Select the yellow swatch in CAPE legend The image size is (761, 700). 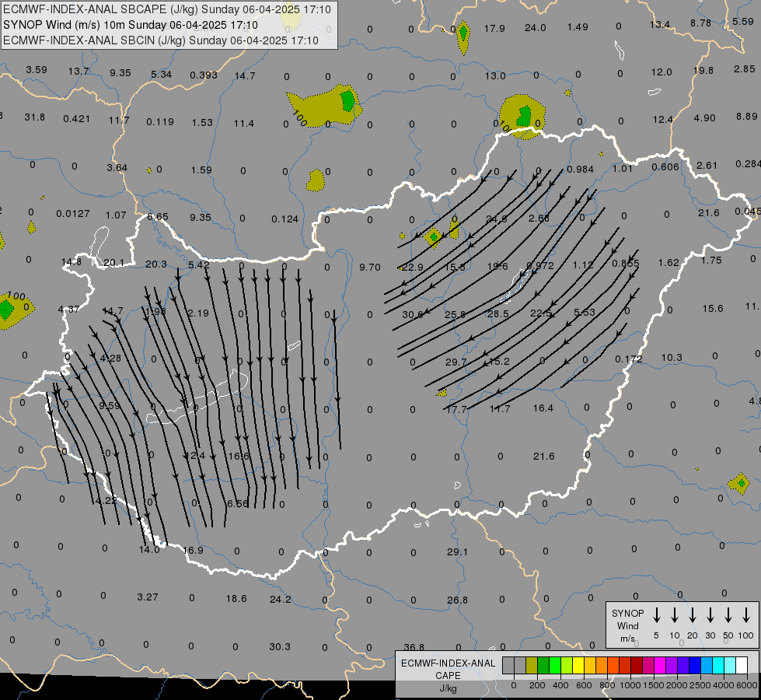point(578,666)
